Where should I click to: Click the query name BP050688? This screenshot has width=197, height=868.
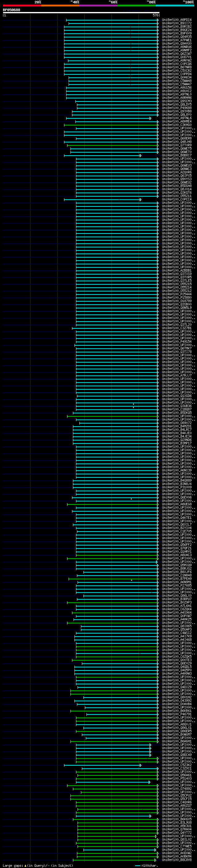(11, 10)
